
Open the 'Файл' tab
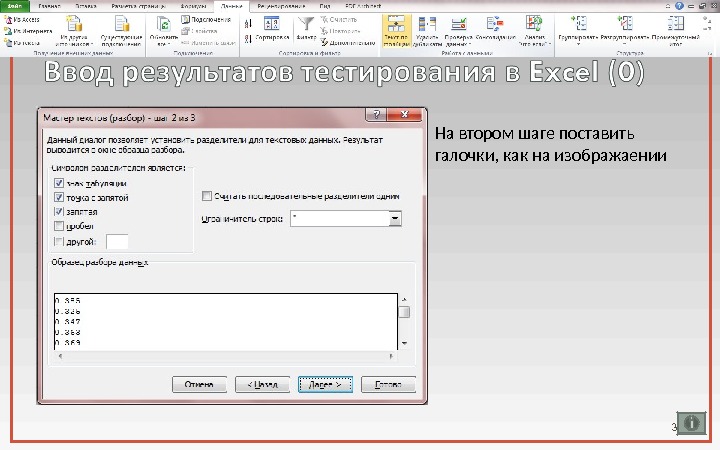point(15,6)
